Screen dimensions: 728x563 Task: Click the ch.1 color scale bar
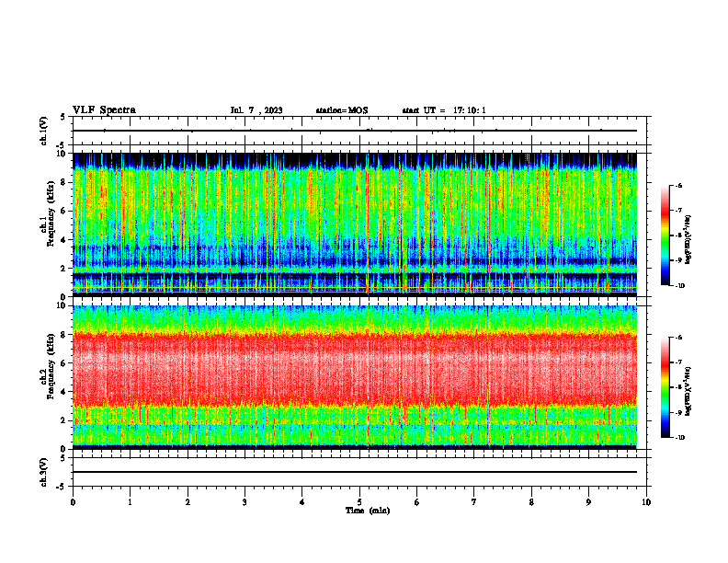(x=665, y=236)
